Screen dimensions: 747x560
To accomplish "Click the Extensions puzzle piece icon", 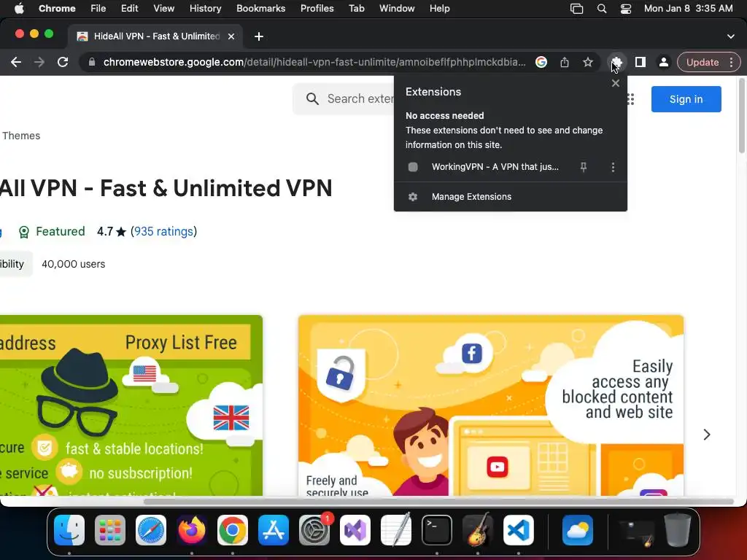I will 617,62.
